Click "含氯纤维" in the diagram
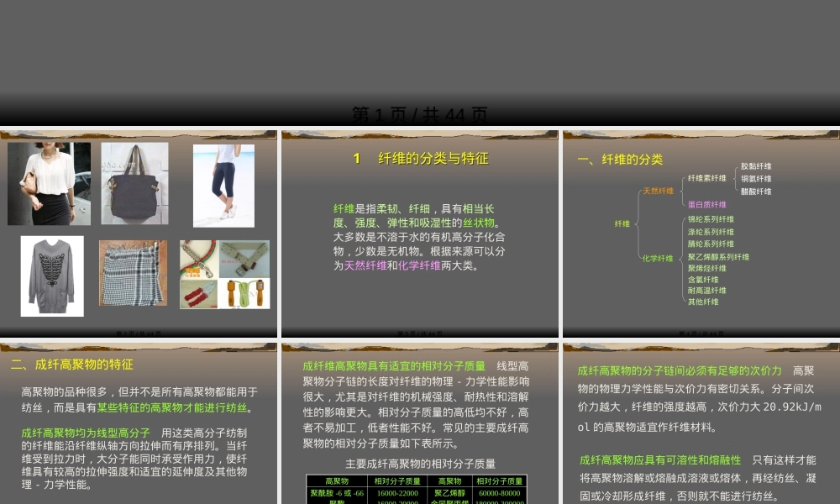 (x=703, y=280)
